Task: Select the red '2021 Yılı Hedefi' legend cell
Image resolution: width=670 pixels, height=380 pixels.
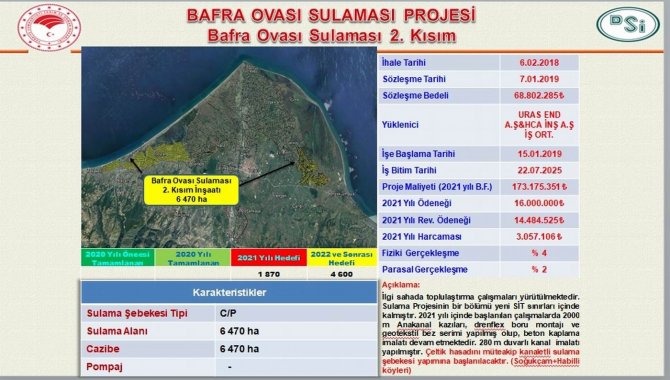Action: [x=269, y=258]
